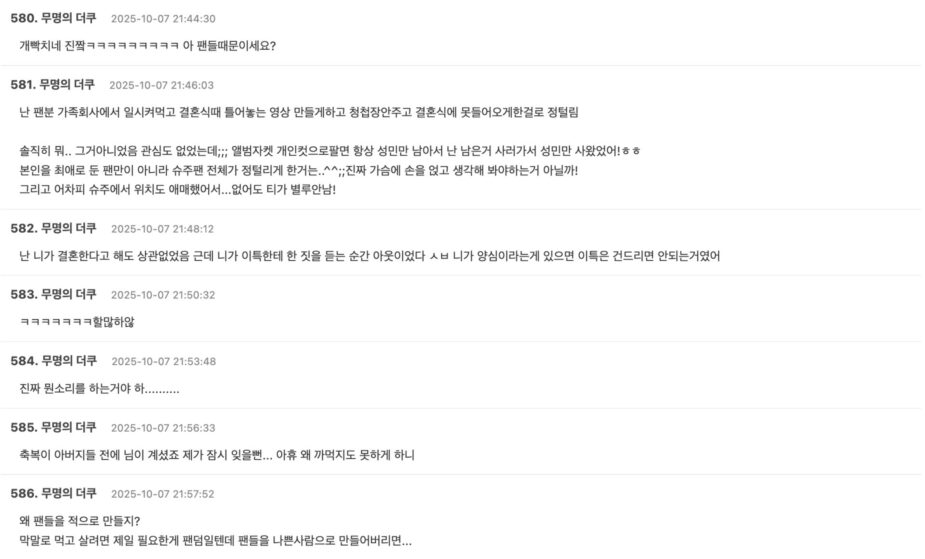
Task: Click the ㅋㅋㅋ할많하않 comment text
Action: [77, 322]
